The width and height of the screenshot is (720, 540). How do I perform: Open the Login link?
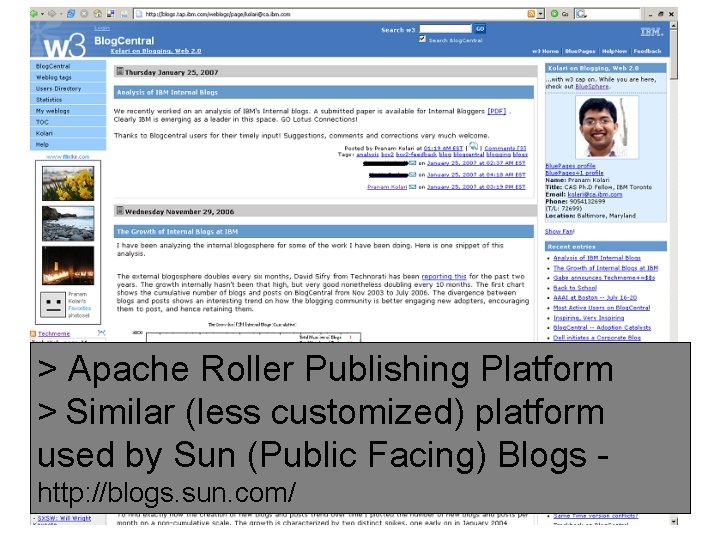tap(102, 28)
